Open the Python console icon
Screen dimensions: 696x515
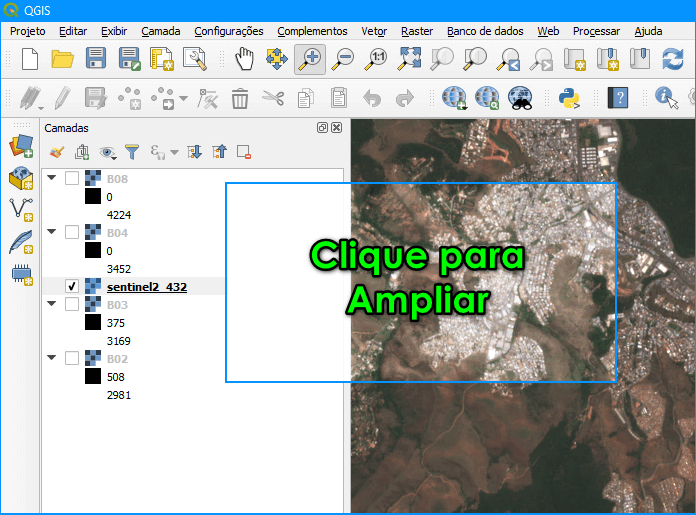point(569,98)
